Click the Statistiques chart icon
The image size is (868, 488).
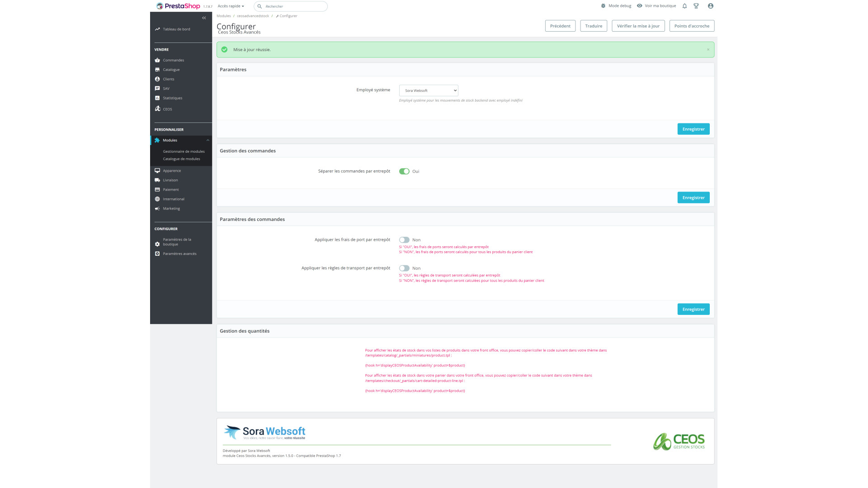click(157, 98)
